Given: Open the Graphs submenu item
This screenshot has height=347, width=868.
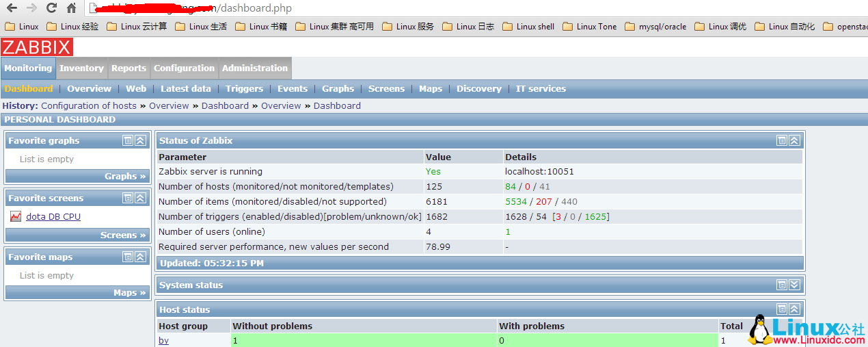Looking at the screenshot, I should (338, 88).
